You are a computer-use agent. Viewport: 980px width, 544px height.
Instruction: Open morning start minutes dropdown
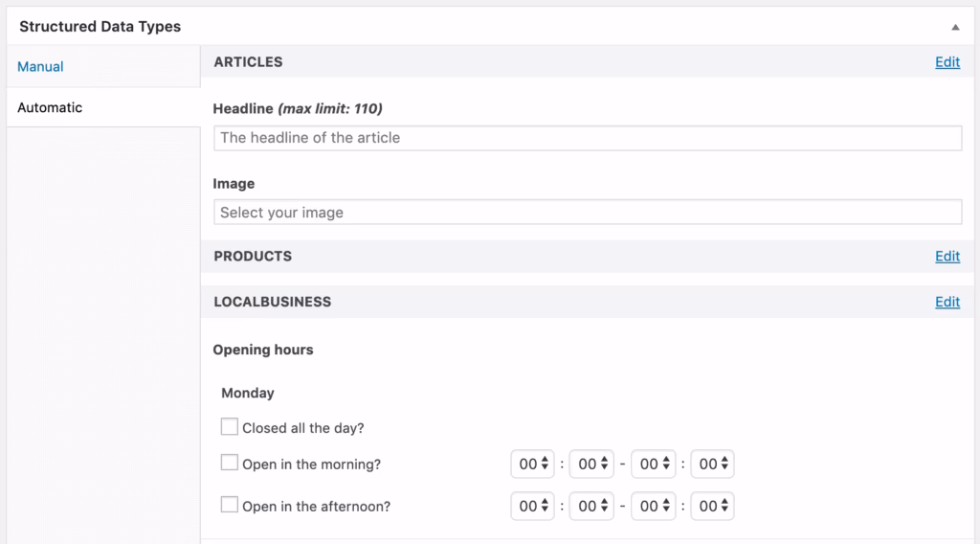click(590, 465)
